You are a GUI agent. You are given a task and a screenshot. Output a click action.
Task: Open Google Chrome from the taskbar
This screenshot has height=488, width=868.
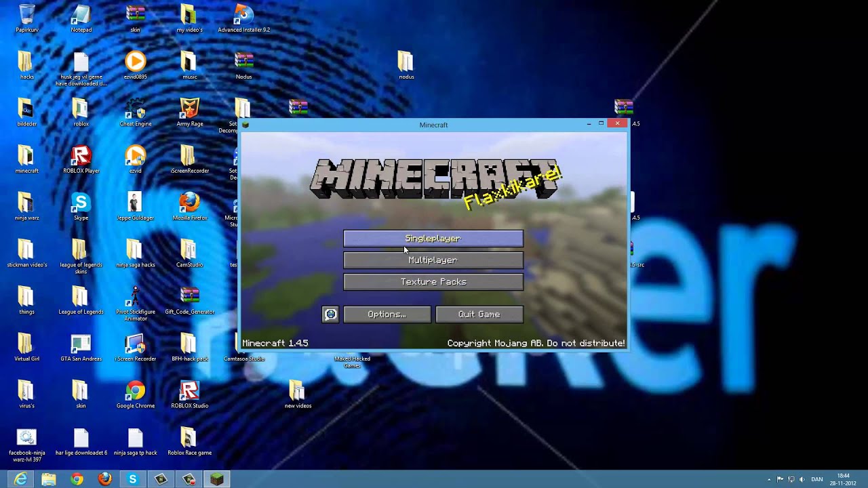[77, 479]
